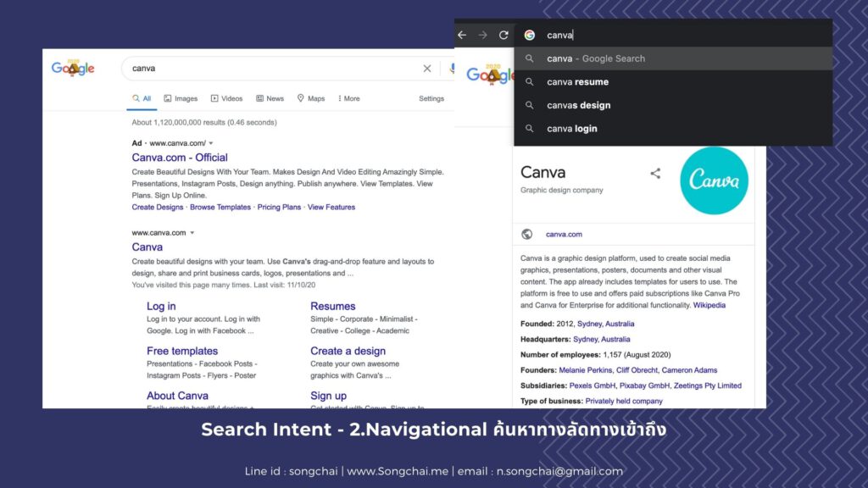The width and height of the screenshot is (868, 488).
Task: Open the More search options menu
Action: click(x=348, y=98)
